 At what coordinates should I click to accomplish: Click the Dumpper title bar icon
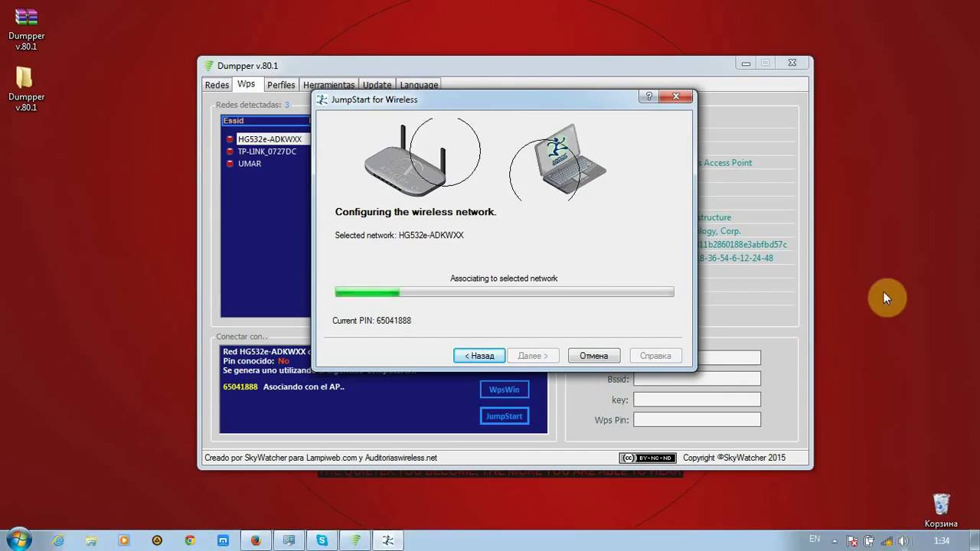click(x=208, y=66)
